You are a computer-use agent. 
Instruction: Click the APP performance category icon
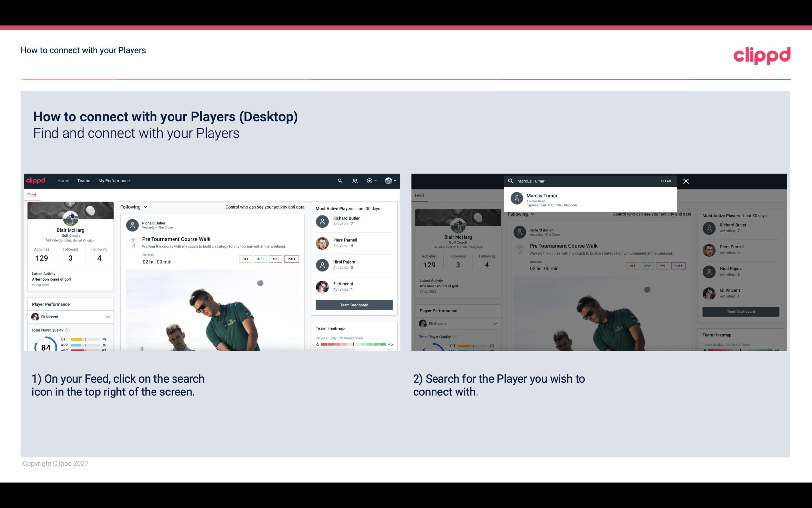259,258
